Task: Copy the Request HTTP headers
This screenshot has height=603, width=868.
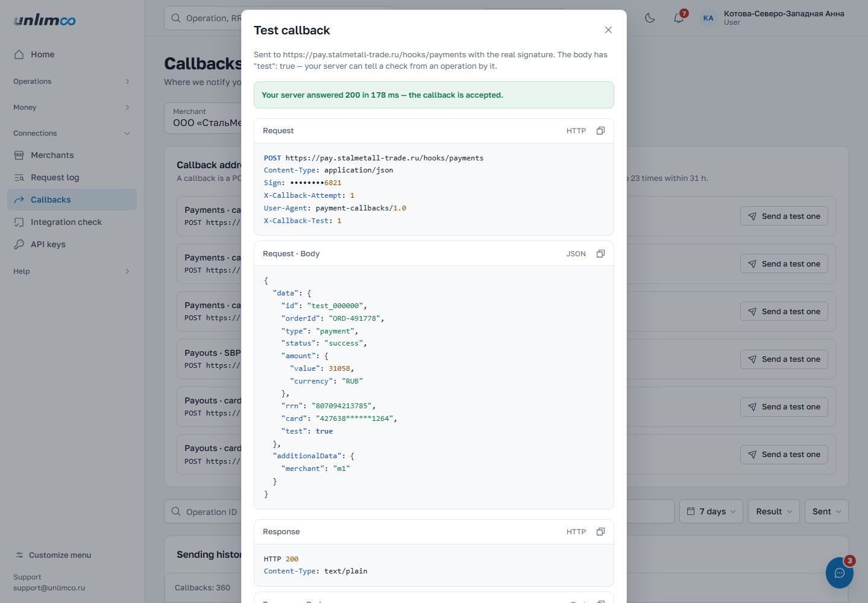Action: click(600, 131)
